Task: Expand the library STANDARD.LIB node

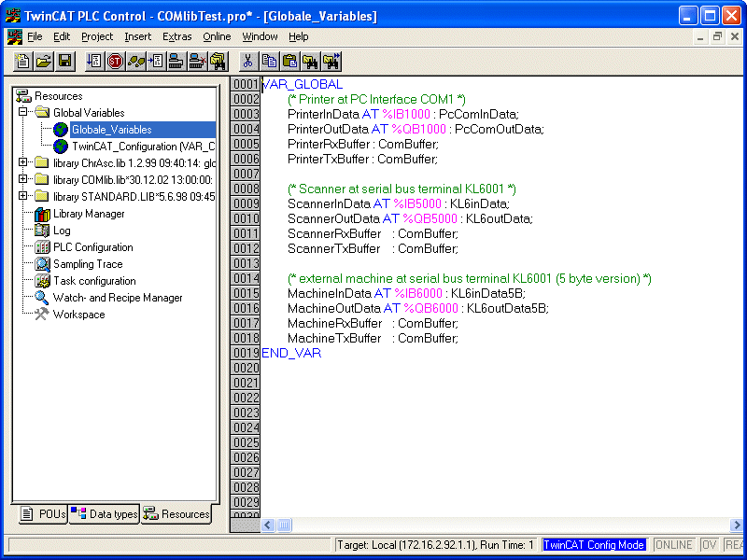Action: 22,196
